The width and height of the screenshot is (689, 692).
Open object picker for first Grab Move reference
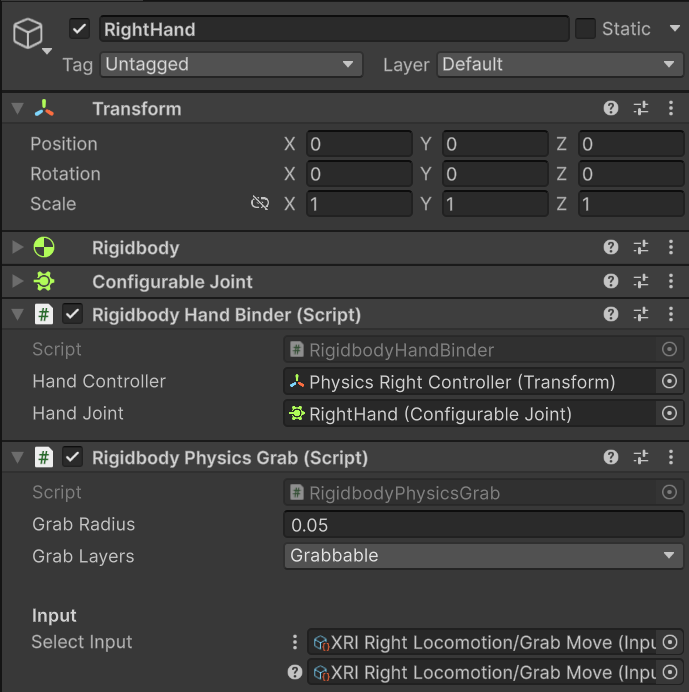coord(670,642)
